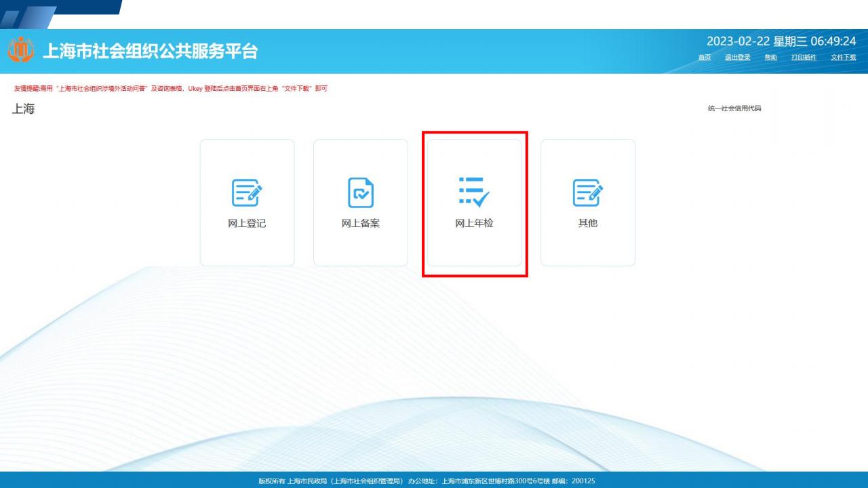This screenshot has width=868, height=488.
Task: Open the 文件下载 download link
Action: coord(843,58)
